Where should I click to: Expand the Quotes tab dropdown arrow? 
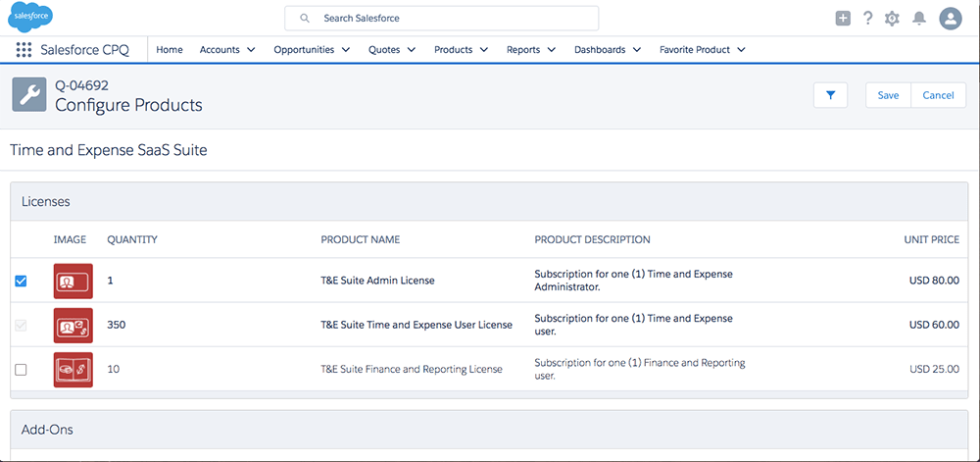point(412,50)
